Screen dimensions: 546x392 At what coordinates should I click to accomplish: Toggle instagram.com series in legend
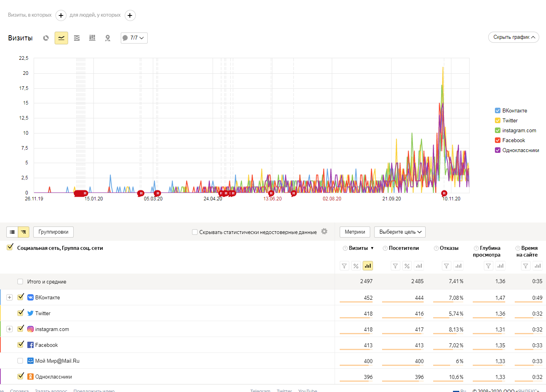498,130
